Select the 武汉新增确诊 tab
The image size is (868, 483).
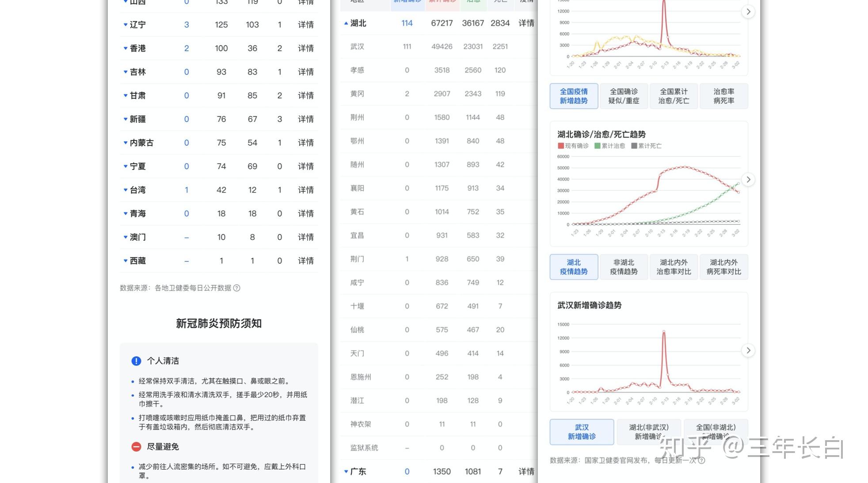582,432
